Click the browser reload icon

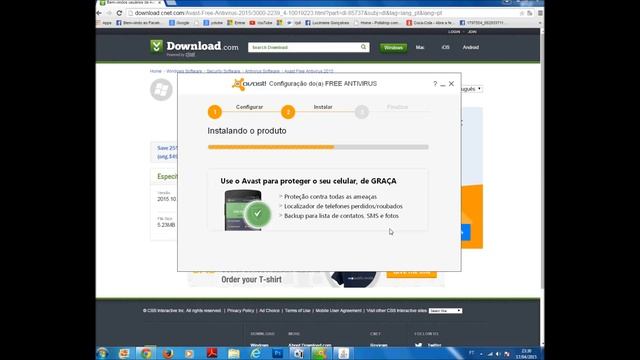pos(119,13)
